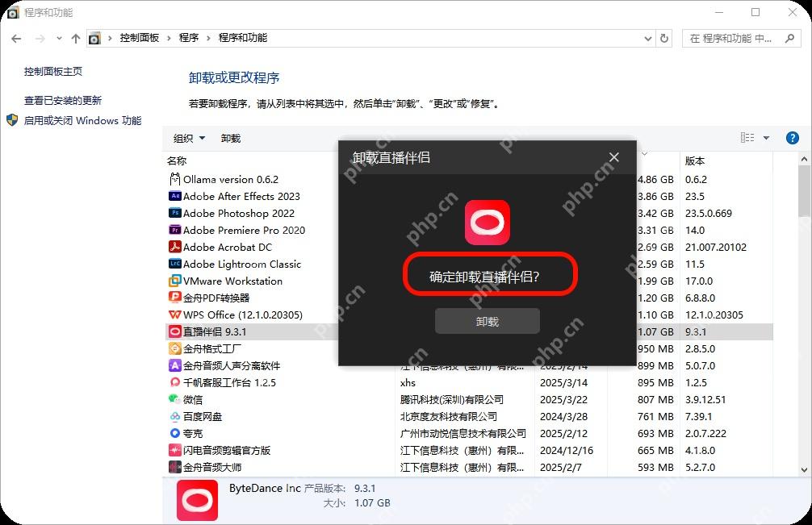Sort by the 名称 column header
The height and width of the screenshot is (525, 812).
pyautogui.click(x=177, y=160)
